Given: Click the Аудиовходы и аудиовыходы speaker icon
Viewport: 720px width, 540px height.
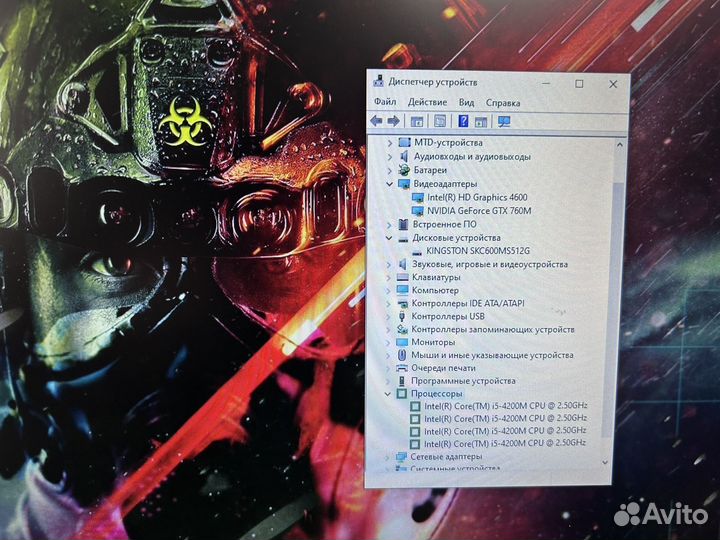Looking at the screenshot, I should 404,157.
